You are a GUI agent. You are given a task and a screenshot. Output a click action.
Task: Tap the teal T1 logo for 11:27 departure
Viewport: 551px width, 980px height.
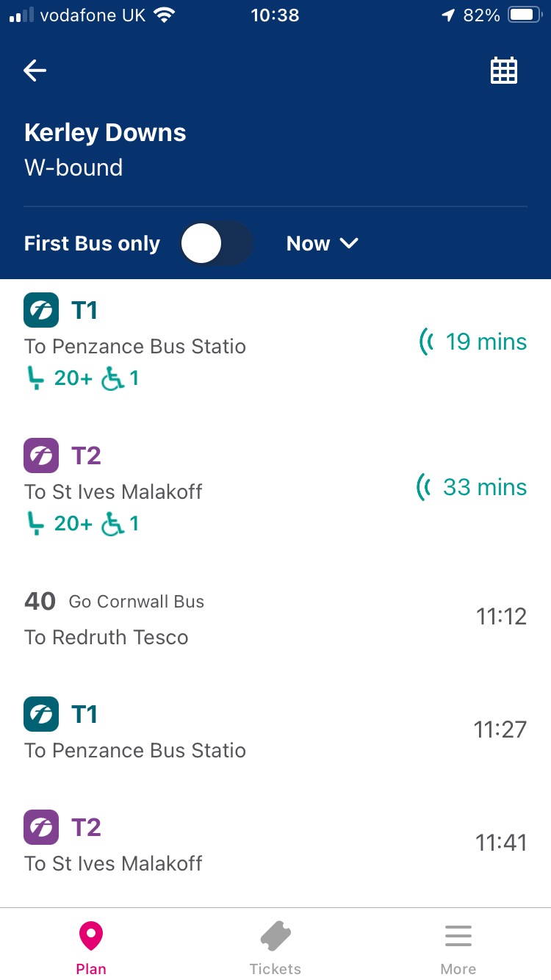(41, 714)
